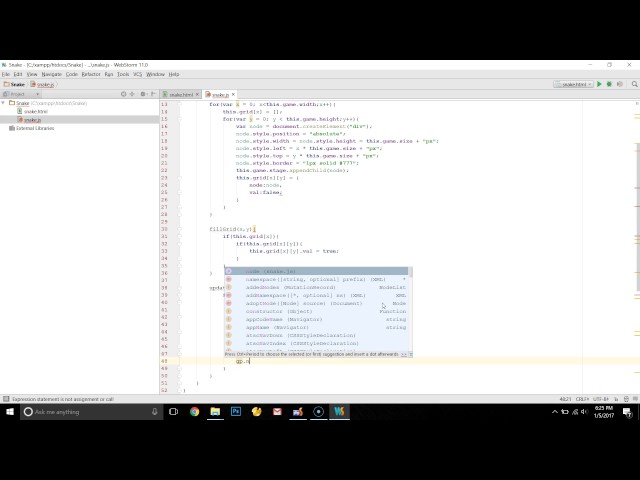Viewport: 640px width, 480px height.
Task: Open the Project view selector dropdown
Action: (21, 94)
